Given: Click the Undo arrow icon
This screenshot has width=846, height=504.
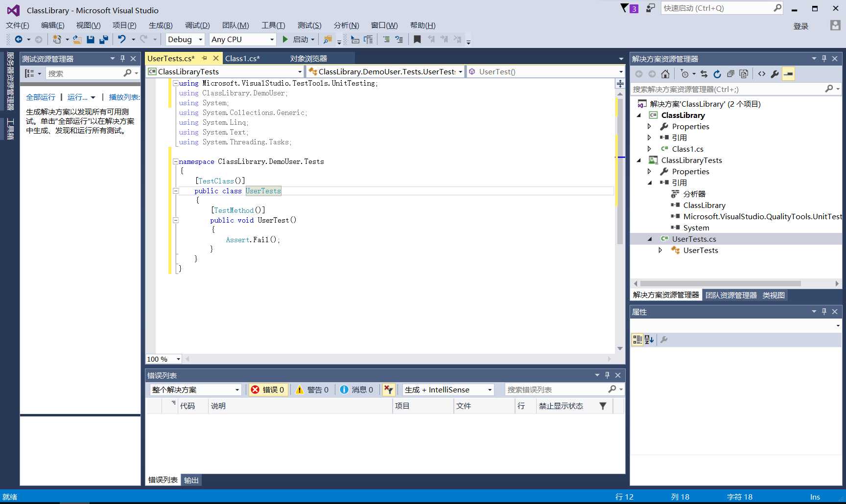Looking at the screenshot, I should point(121,39).
